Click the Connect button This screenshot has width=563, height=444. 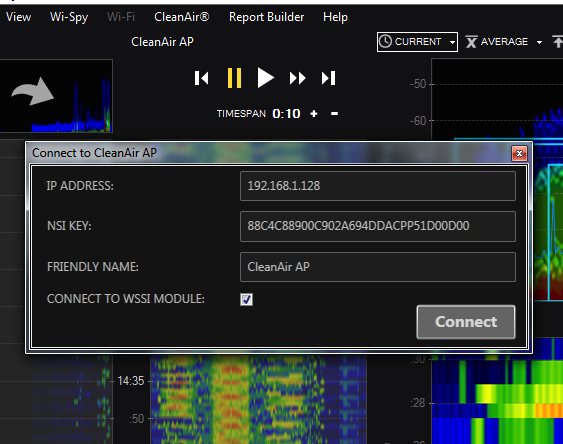pyautogui.click(x=466, y=322)
